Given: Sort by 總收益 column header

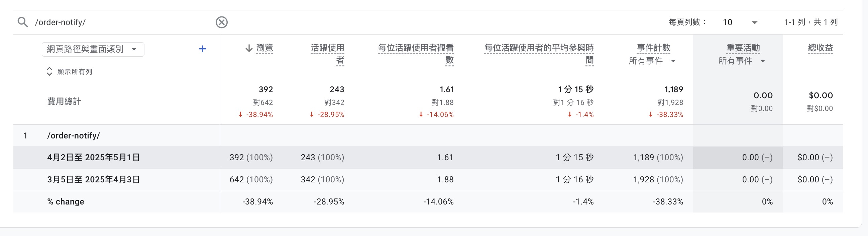Looking at the screenshot, I should tap(820, 48).
